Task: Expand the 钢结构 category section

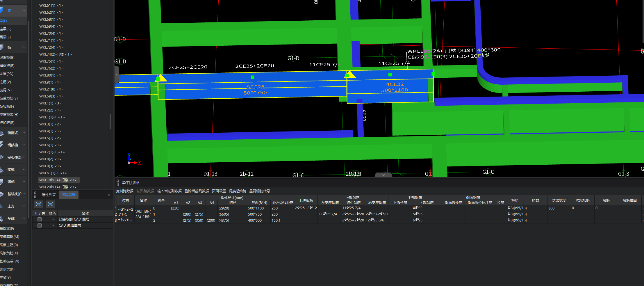Action: (24, 145)
